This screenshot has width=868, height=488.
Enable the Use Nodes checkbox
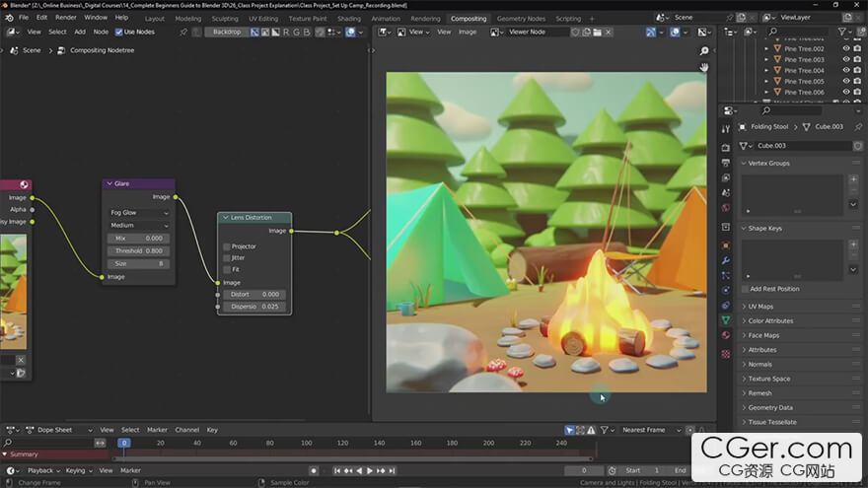(119, 33)
